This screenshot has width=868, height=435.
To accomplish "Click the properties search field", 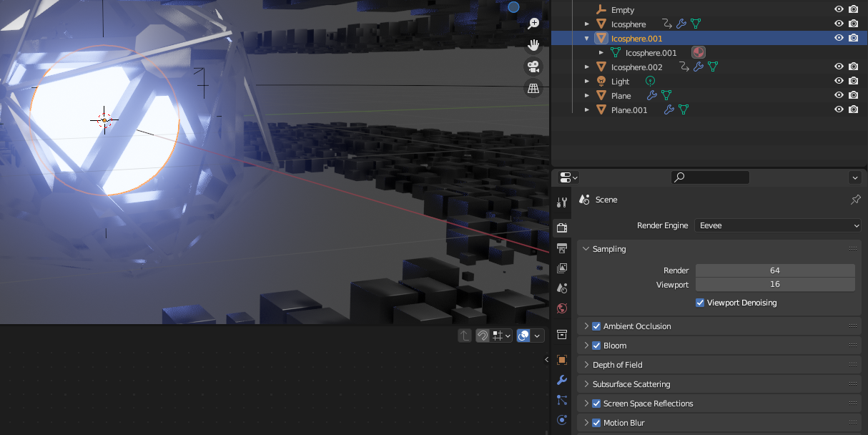I will pos(710,177).
